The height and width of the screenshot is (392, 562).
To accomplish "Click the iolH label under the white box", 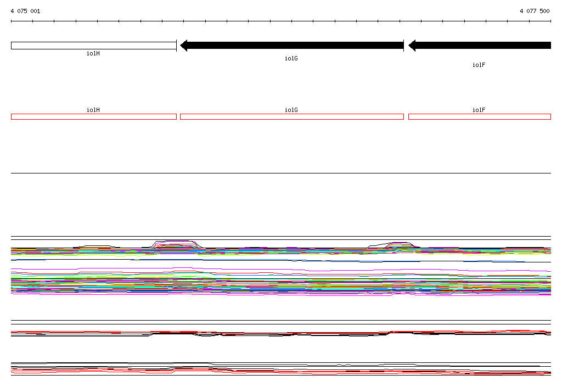I will click(93, 53).
